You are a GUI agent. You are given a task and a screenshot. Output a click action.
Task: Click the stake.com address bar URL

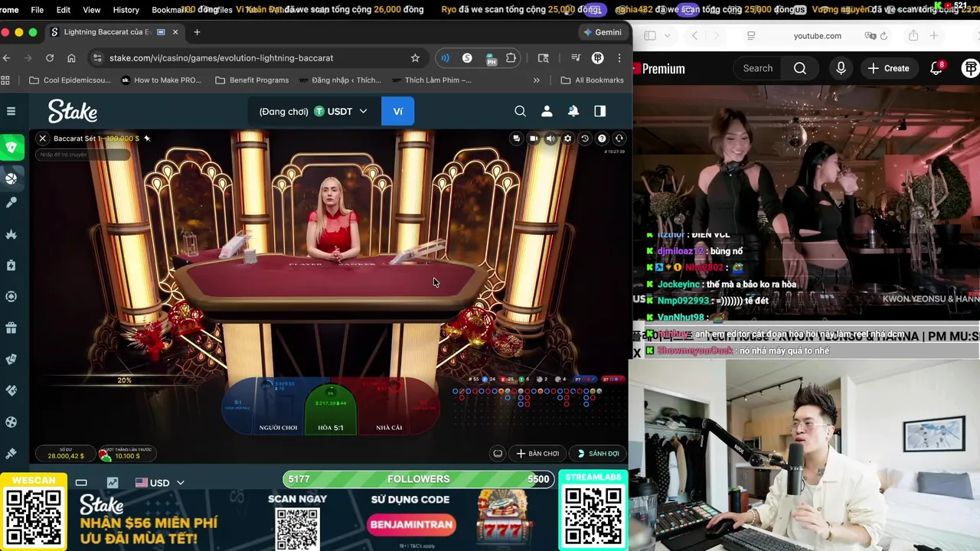[x=221, y=58]
